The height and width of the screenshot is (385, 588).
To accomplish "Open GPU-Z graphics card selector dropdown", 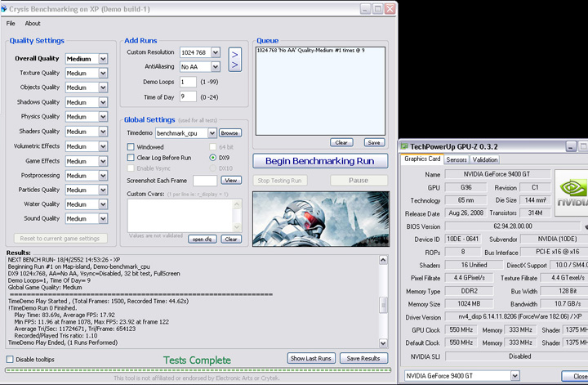I will [514, 376].
